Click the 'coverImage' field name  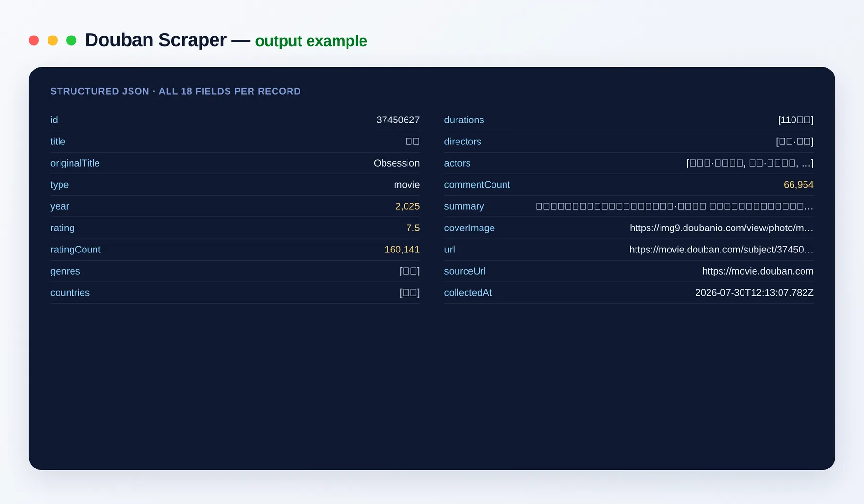(x=469, y=228)
